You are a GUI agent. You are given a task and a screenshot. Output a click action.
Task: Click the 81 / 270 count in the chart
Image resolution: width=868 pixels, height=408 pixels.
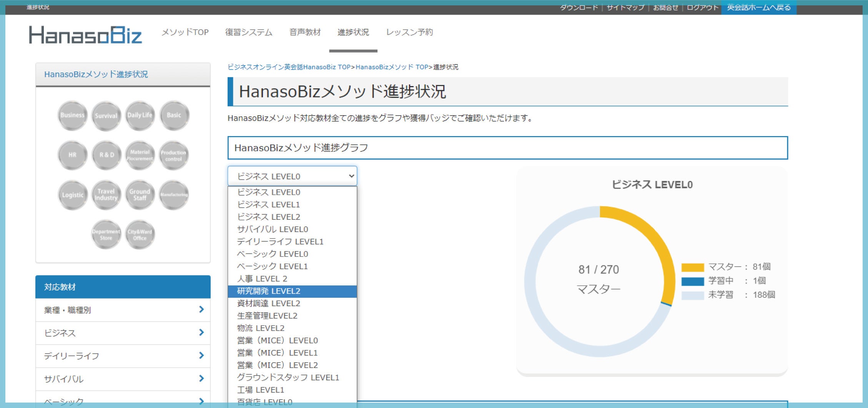pos(599,270)
